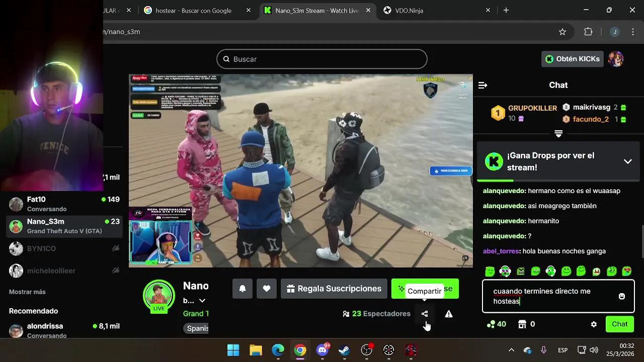This screenshot has height=362, width=644.
Task: Open a new browser tab
Action: tap(506, 11)
